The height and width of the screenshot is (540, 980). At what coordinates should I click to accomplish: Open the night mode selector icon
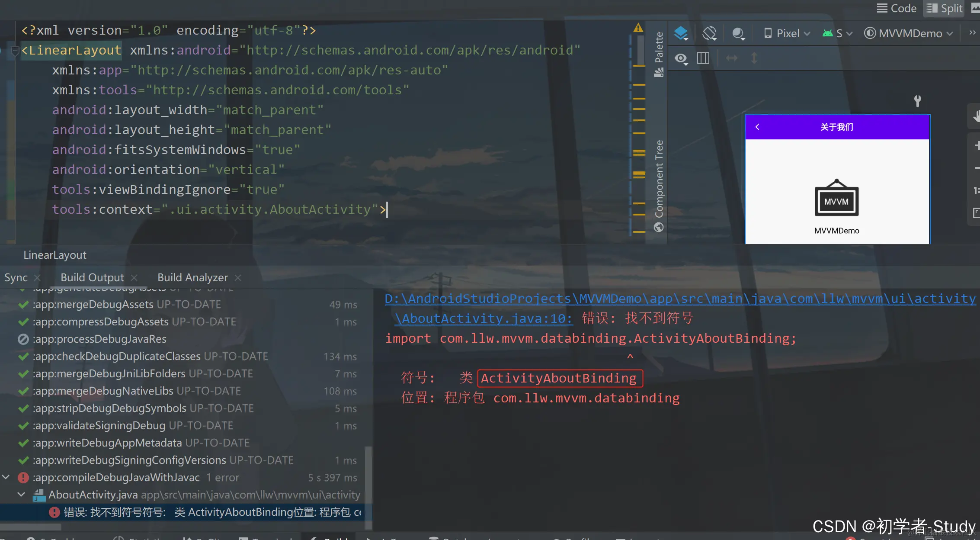click(x=738, y=33)
